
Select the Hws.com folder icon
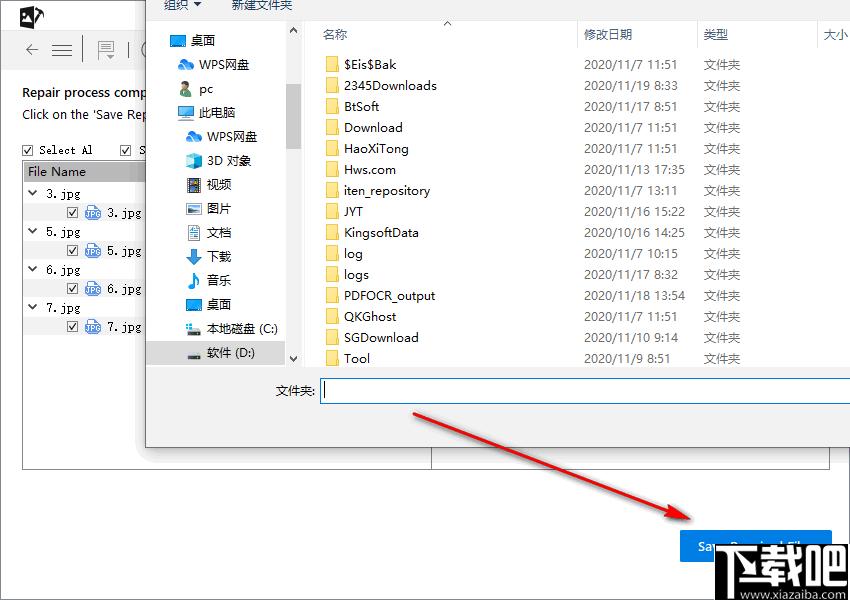pos(332,170)
